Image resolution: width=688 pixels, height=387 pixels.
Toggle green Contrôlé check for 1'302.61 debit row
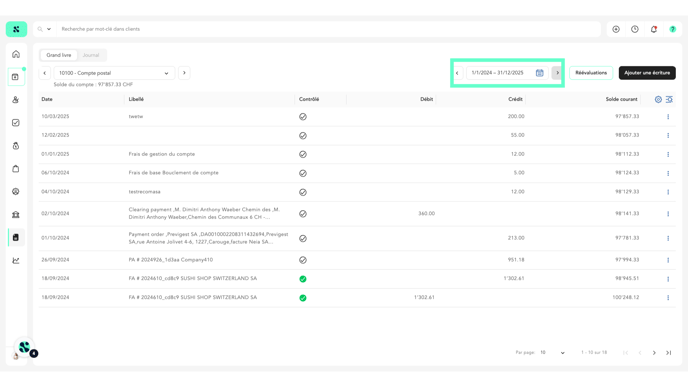click(303, 298)
